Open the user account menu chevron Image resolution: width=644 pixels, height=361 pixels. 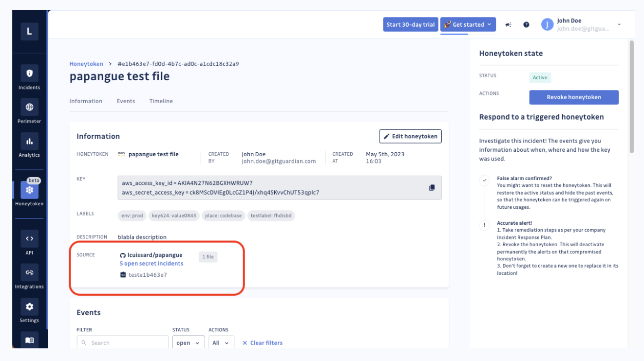pyautogui.click(x=619, y=25)
